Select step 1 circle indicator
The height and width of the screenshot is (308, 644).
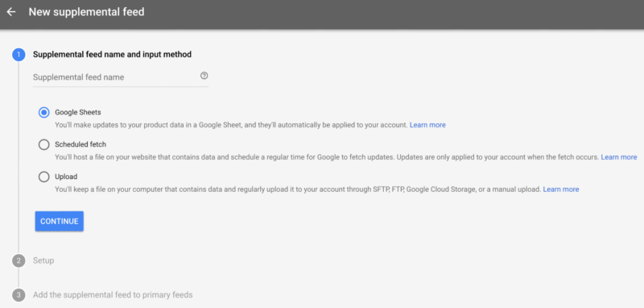click(19, 55)
